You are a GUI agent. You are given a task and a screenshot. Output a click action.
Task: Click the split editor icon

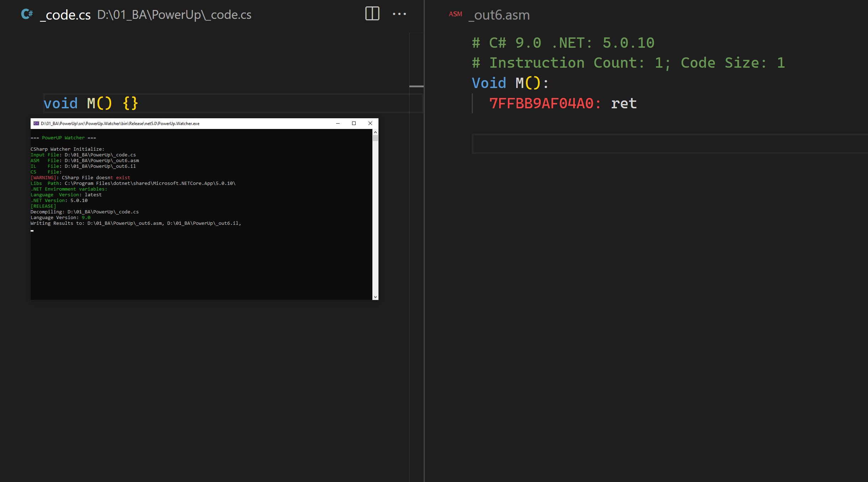(372, 14)
